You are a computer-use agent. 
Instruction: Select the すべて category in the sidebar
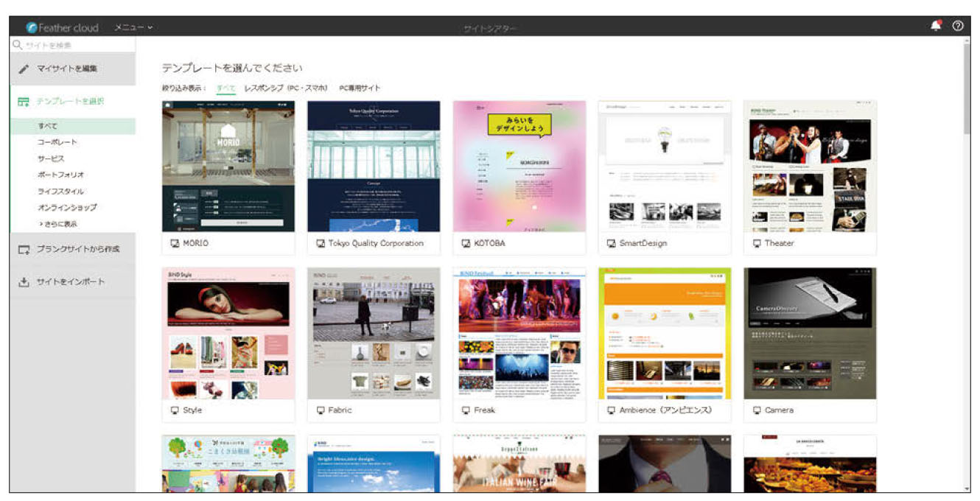pos(72,126)
